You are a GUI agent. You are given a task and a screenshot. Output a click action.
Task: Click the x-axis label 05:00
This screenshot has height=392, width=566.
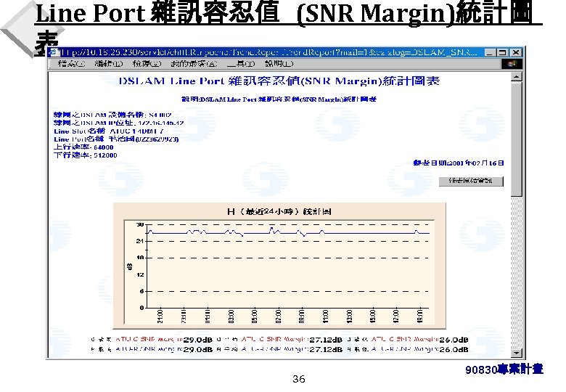coord(255,317)
